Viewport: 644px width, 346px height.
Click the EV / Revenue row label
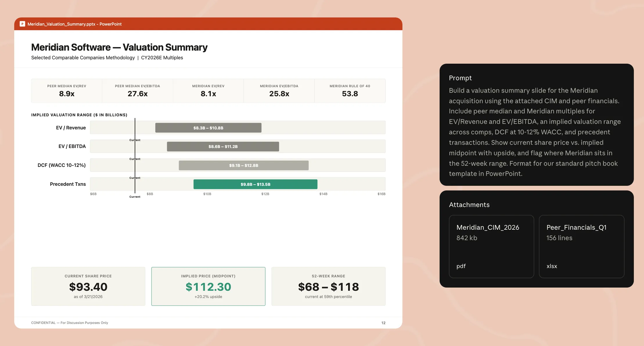point(71,128)
